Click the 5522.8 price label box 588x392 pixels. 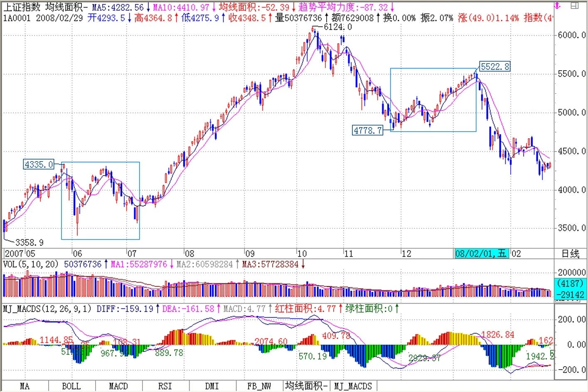495,66
